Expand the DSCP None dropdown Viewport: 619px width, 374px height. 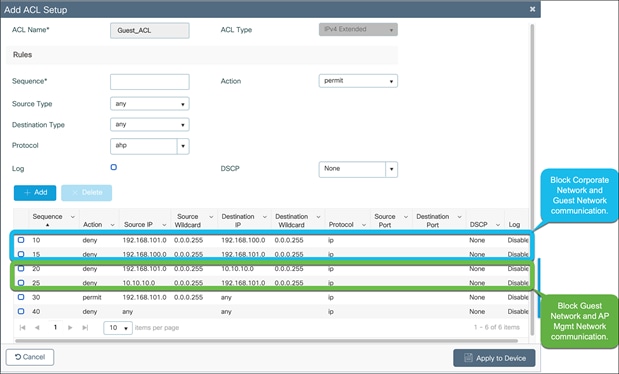click(x=358, y=169)
